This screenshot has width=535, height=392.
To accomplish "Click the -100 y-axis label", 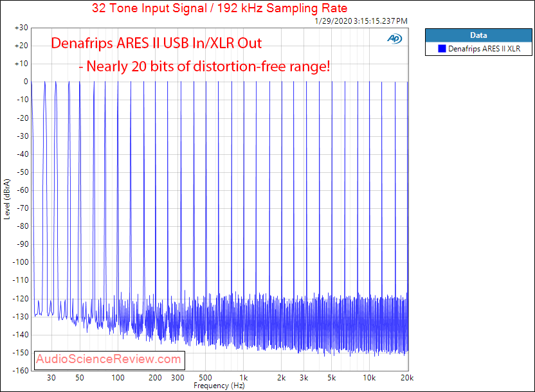I will pyautogui.click(x=21, y=262).
